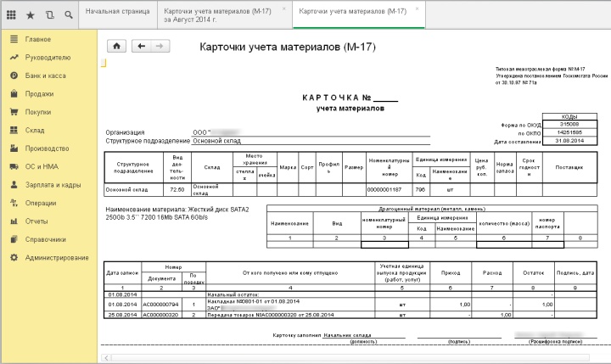Navigate forward with the right arrow
The height and width of the screenshot is (364, 611).
pos(160,46)
